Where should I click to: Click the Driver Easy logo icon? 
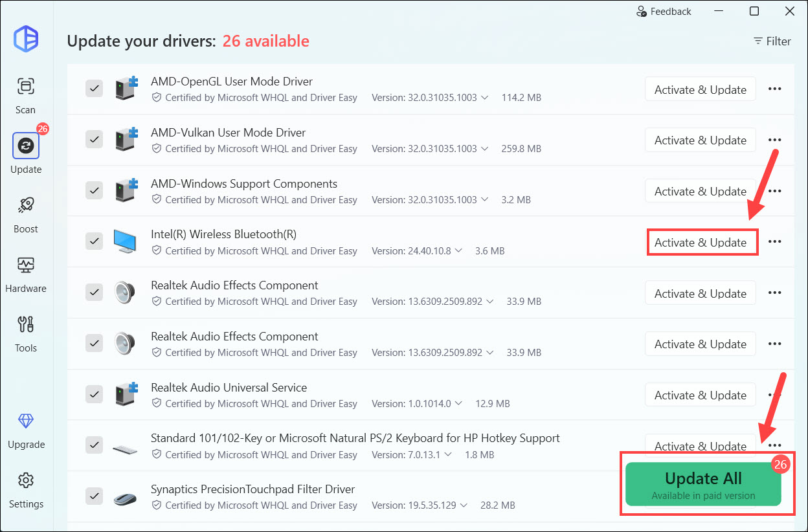click(x=26, y=38)
